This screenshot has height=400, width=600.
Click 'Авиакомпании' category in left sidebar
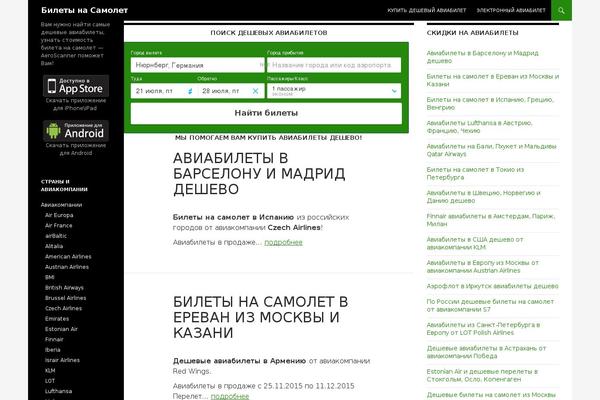tap(61, 205)
